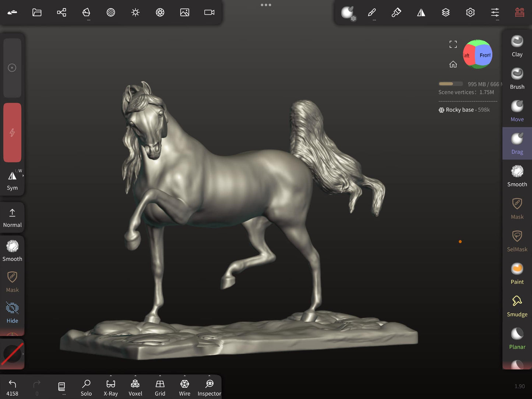Viewport: 532px width, 399px height.
Task: Enable X-Ray view mode
Action: [x=110, y=388]
